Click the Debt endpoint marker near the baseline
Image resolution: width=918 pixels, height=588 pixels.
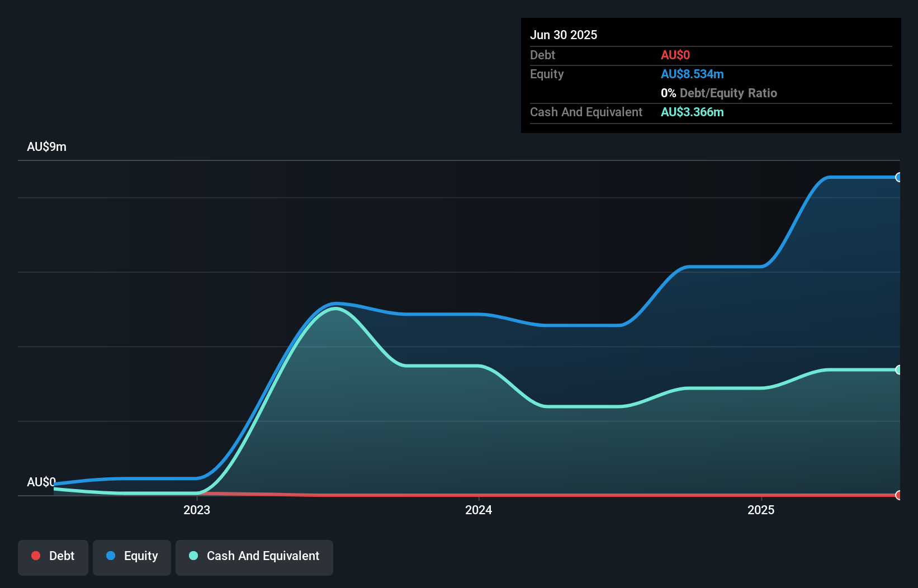click(898, 495)
